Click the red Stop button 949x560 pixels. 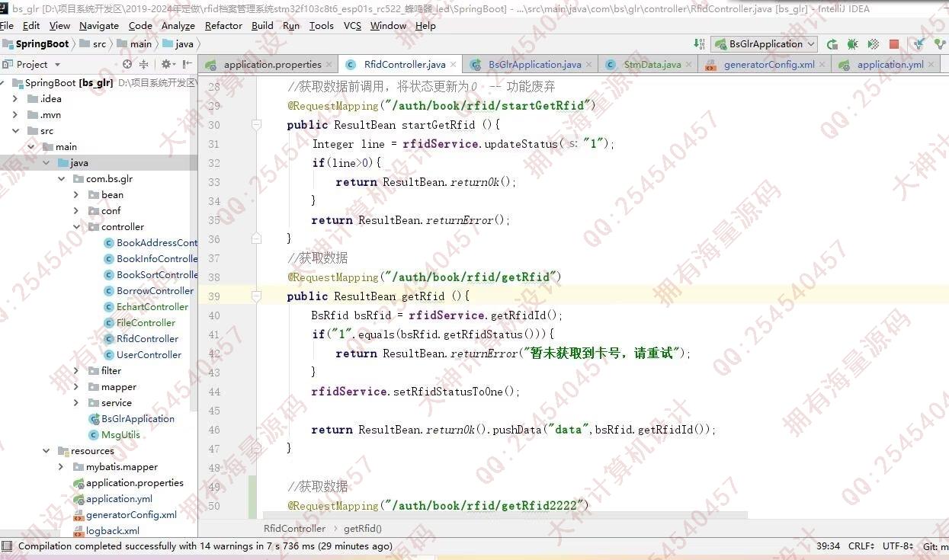pos(894,44)
